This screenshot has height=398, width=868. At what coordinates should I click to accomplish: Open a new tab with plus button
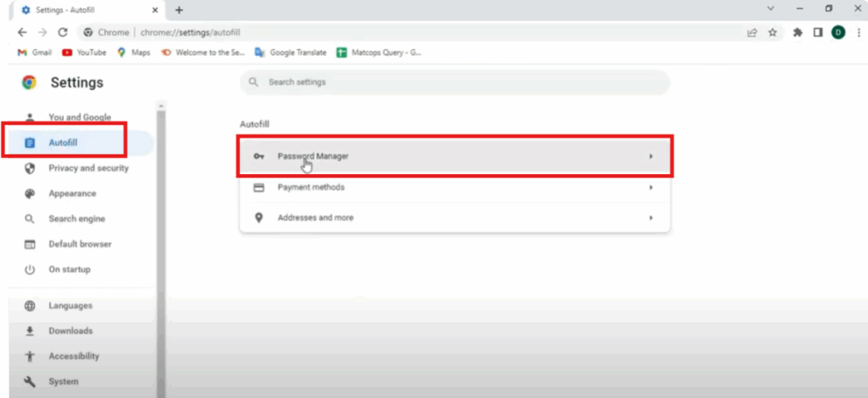pyautogui.click(x=179, y=10)
